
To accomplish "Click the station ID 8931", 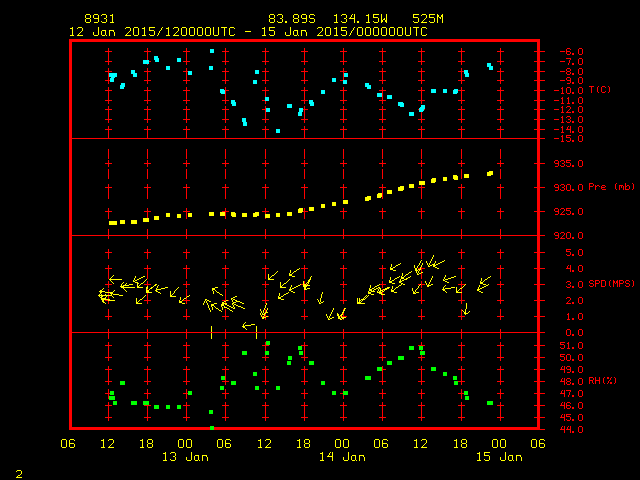I will pyautogui.click(x=100, y=19).
